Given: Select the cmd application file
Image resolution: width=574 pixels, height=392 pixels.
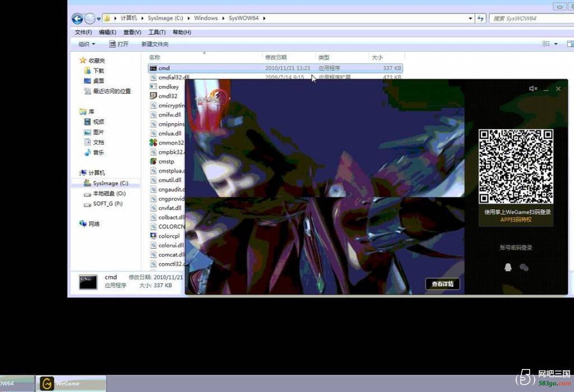Looking at the screenshot, I should tap(275, 68).
